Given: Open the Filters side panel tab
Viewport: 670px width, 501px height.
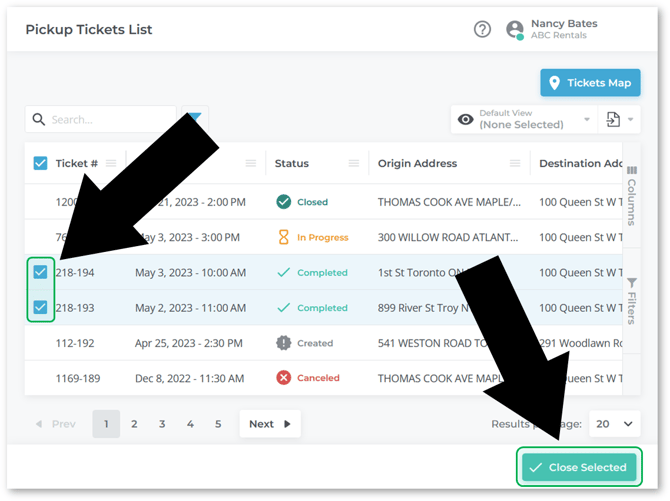Looking at the screenshot, I should coord(632,302).
